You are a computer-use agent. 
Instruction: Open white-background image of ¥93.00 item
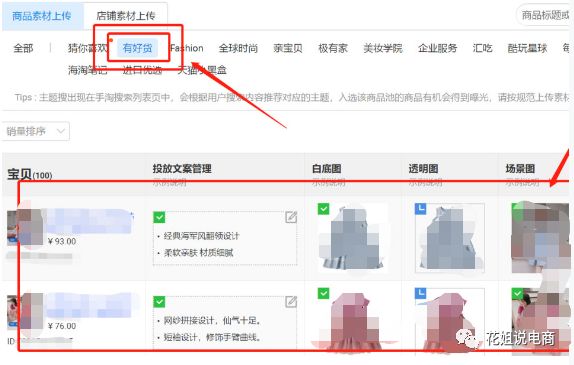click(353, 238)
